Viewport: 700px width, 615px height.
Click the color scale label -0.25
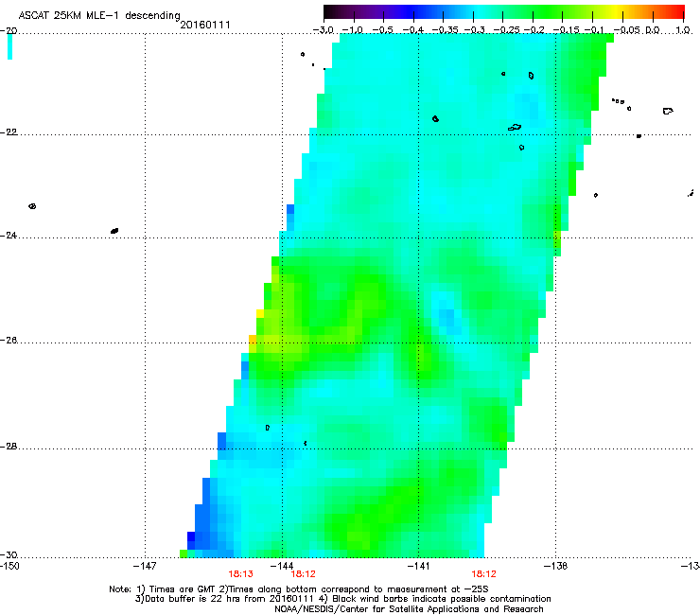point(506,30)
